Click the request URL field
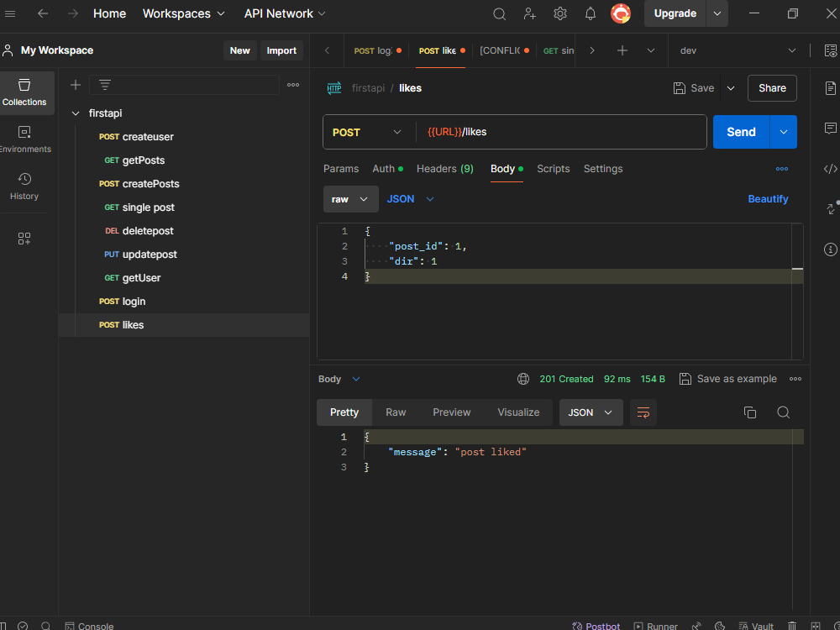 click(x=561, y=132)
